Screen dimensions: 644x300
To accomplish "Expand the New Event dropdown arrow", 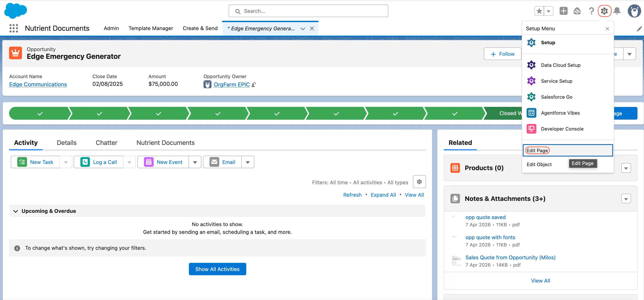I will 195,162.
